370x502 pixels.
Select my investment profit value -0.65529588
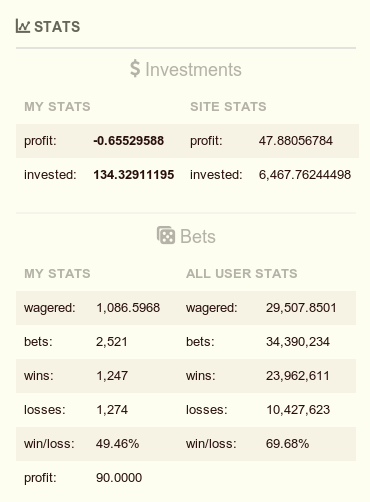[129, 141]
